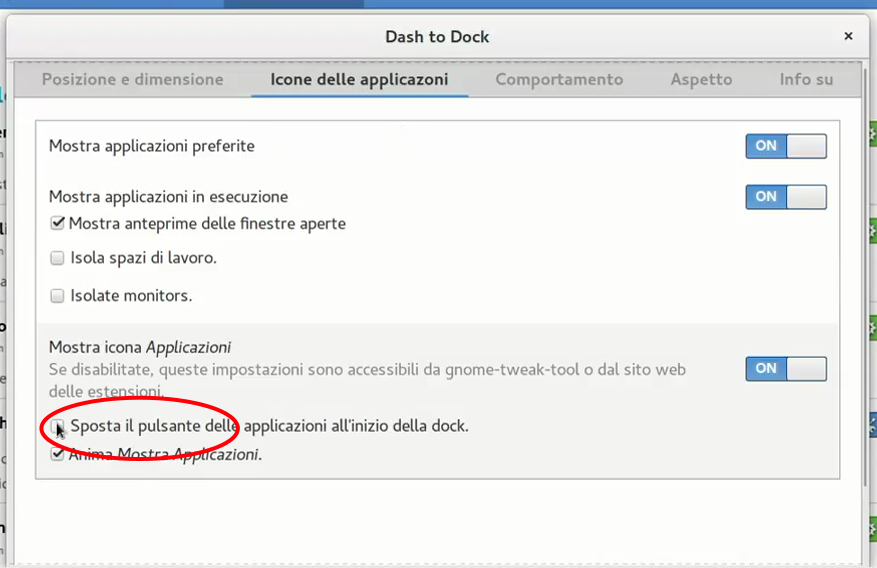Go to the Aspetto tab
877x568 pixels.
click(701, 79)
